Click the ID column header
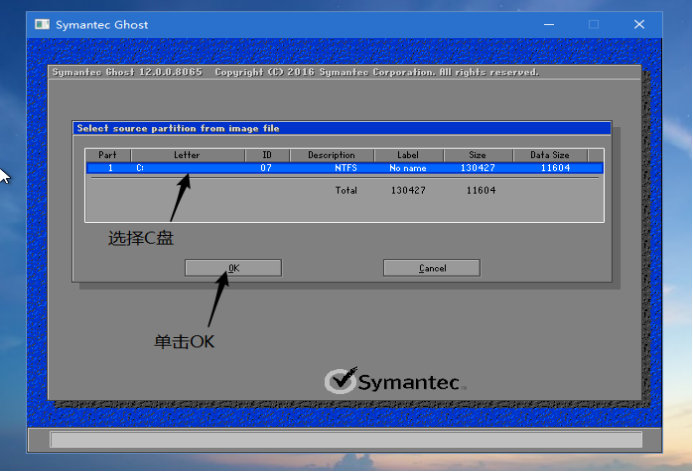This screenshot has width=693, height=472. [267, 155]
